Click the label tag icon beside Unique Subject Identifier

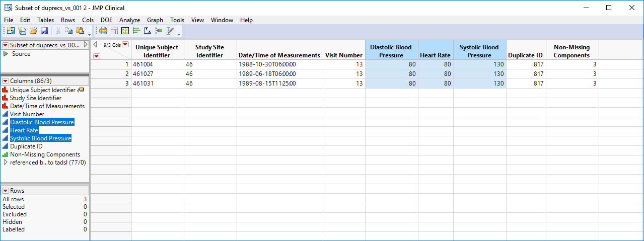pyautogui.click(x=81, y=90)
